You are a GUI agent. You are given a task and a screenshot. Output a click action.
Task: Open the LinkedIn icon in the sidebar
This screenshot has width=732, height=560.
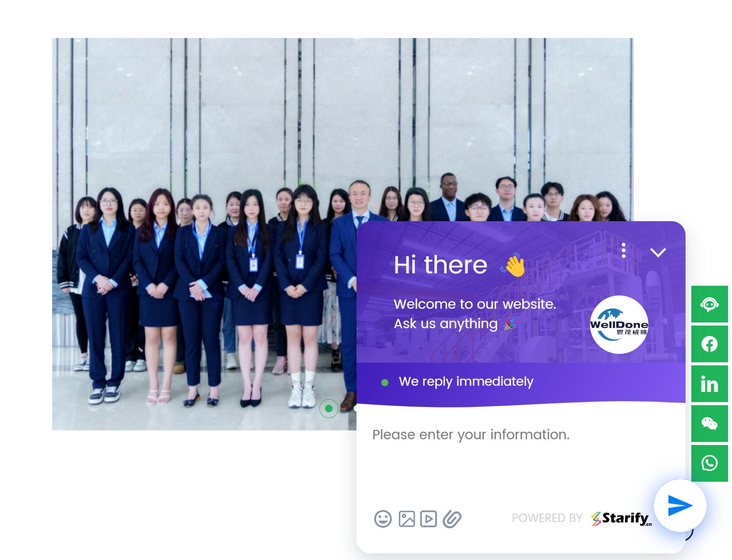coord(709,384)
